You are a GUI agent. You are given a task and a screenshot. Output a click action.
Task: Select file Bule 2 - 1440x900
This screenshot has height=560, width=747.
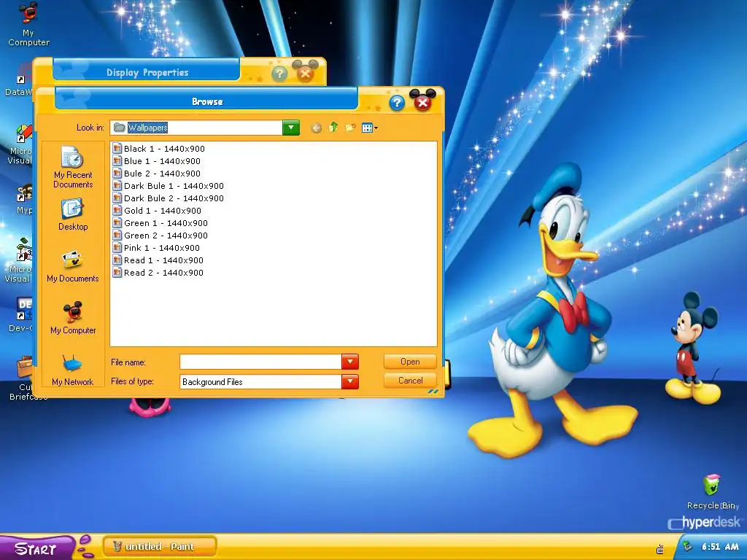pyautogui.click(x=157, y=174)
